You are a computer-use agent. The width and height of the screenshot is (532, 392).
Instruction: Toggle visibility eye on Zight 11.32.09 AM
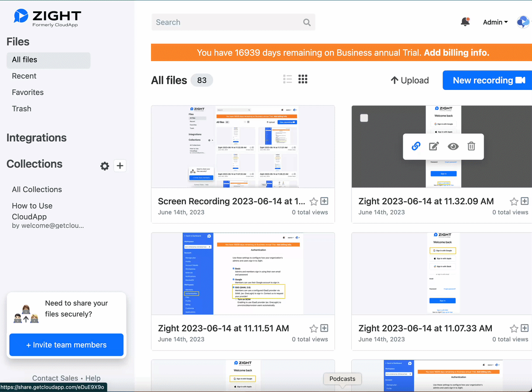(453, 146)
